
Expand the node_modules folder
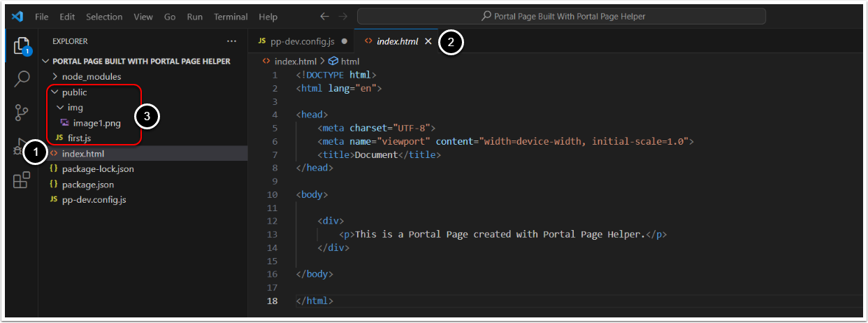(91, 76)
